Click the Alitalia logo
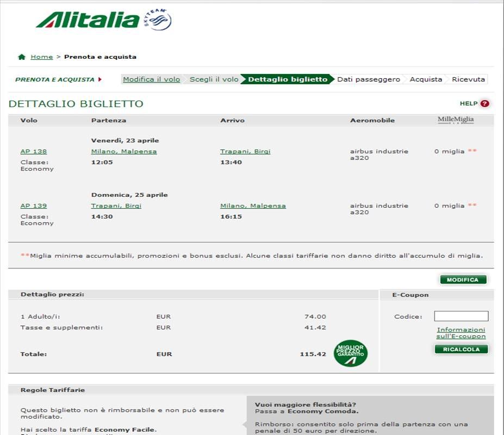504x435 pixels. click(x=88, y=20)
